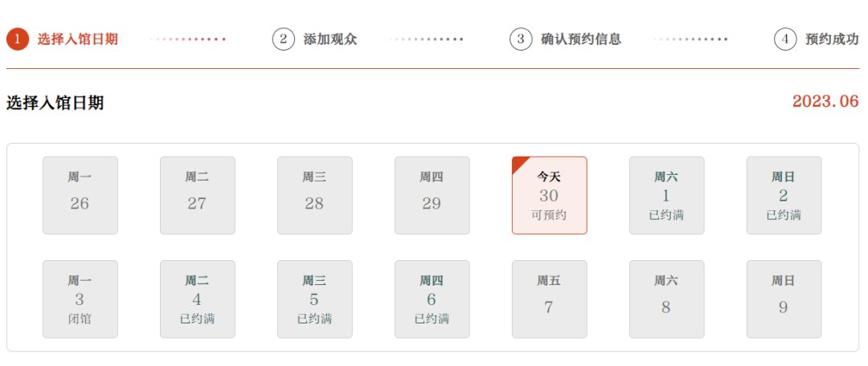868x366 pixels.
Task: Select Wednesday 5 fully booked tile
Action: [x=315, y=299]
